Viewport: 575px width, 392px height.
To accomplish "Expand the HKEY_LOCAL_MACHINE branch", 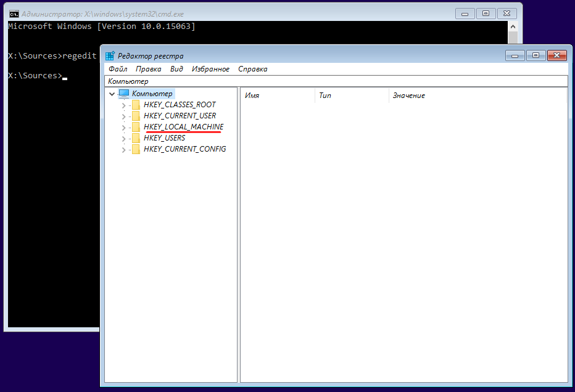I will (123, 128).
